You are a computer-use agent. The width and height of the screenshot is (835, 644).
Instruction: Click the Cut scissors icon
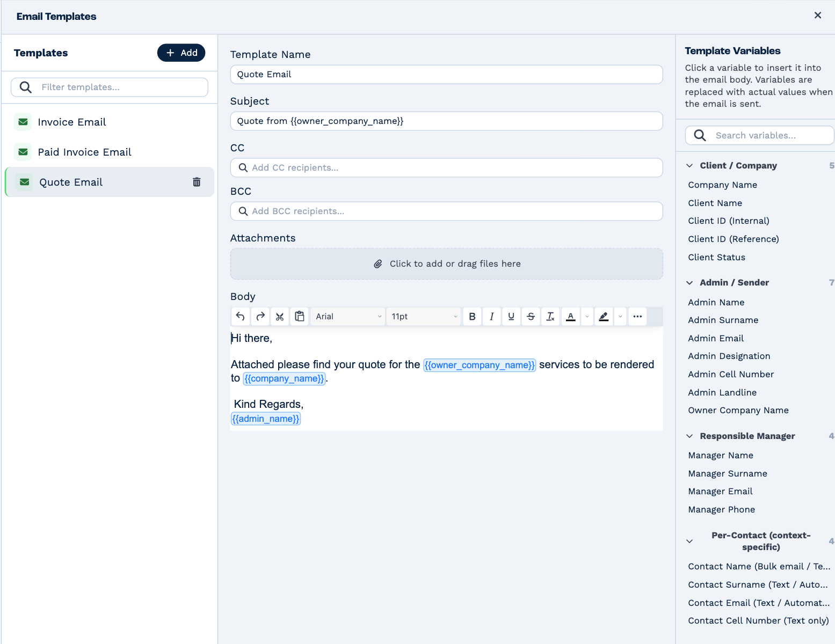(280, 317)
